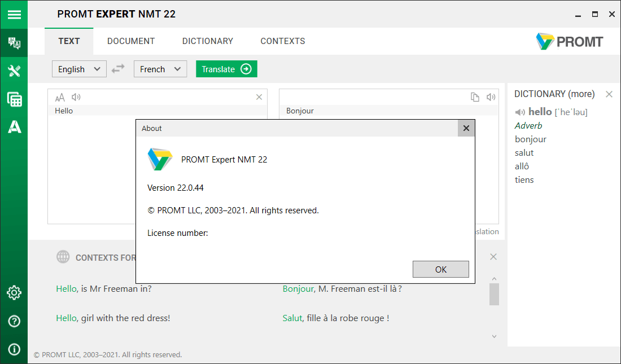Open the French target language dropdown
Screen dimensions: 621x364
coord(160,69)
